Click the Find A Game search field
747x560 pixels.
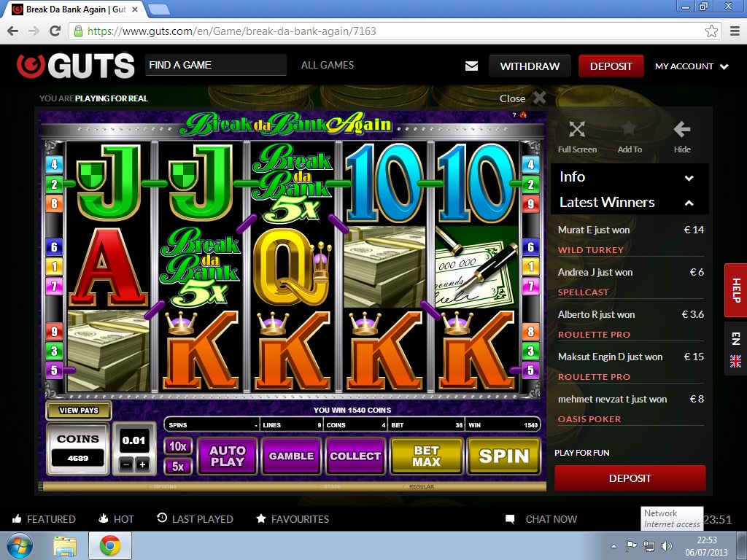[x=216, y=65]
